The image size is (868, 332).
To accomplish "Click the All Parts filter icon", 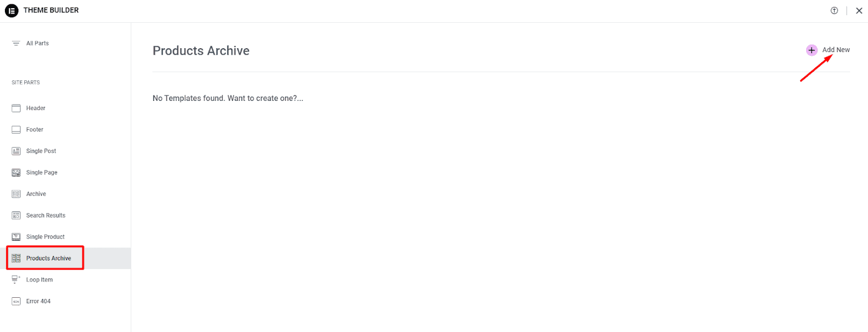I will [16, 43].
